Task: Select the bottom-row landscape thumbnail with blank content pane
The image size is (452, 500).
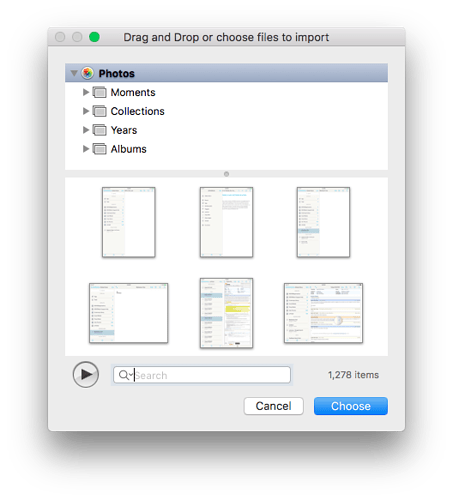Action: [129, 313]
